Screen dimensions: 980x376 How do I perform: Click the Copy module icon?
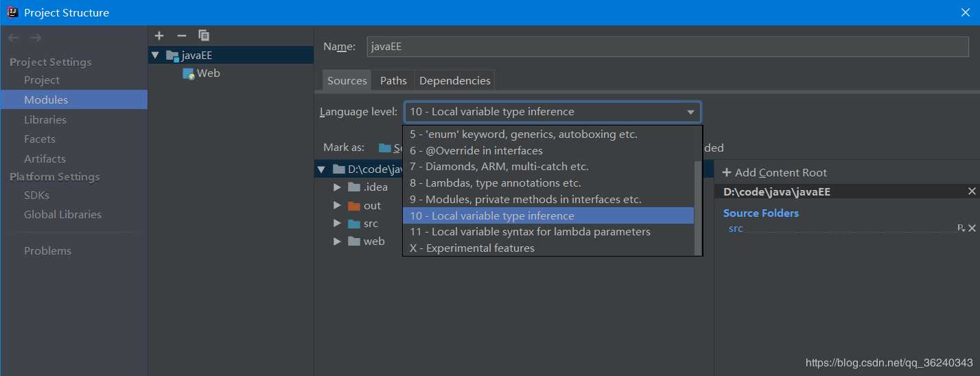(x=204, y=36)
